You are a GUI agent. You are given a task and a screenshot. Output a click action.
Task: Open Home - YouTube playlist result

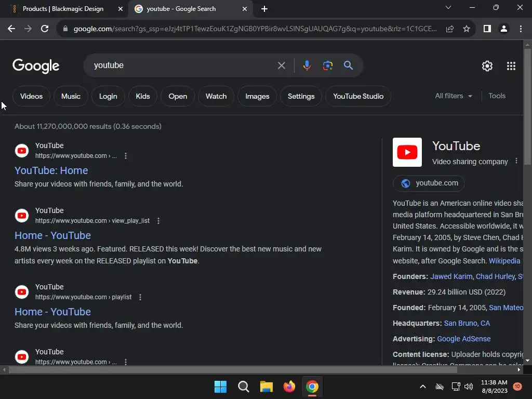coord(52,312)
